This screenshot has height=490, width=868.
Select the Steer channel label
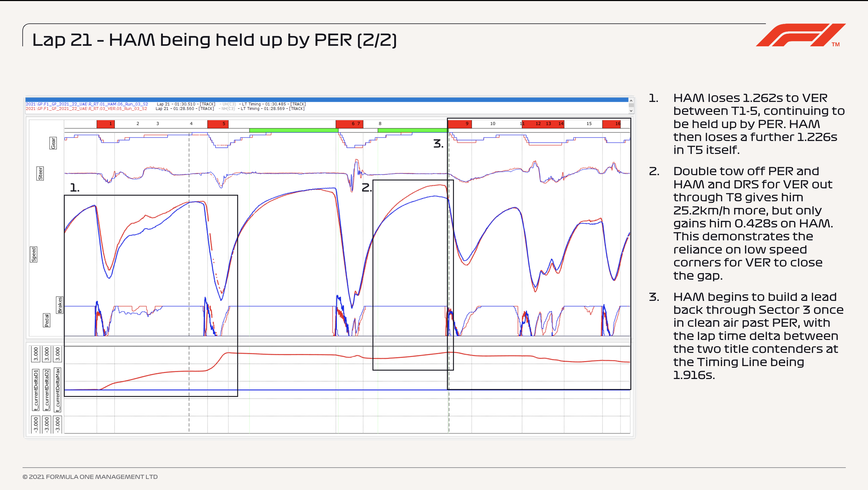coord(40,173)
